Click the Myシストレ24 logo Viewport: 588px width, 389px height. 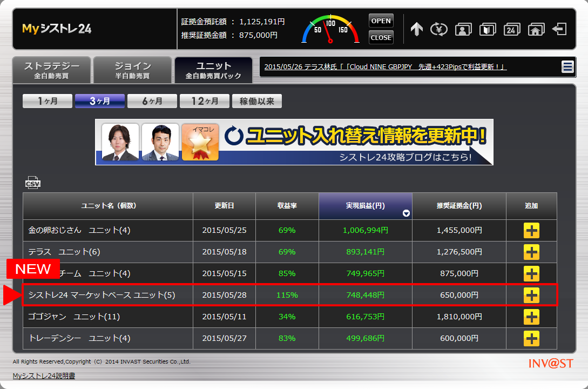pyautogui.click(x=57, y=29)
